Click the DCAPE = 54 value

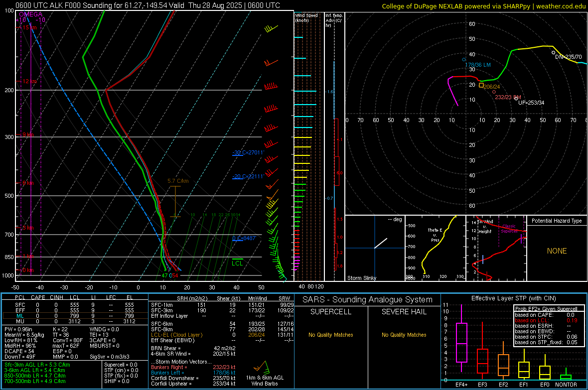click(x=19, y=351)
